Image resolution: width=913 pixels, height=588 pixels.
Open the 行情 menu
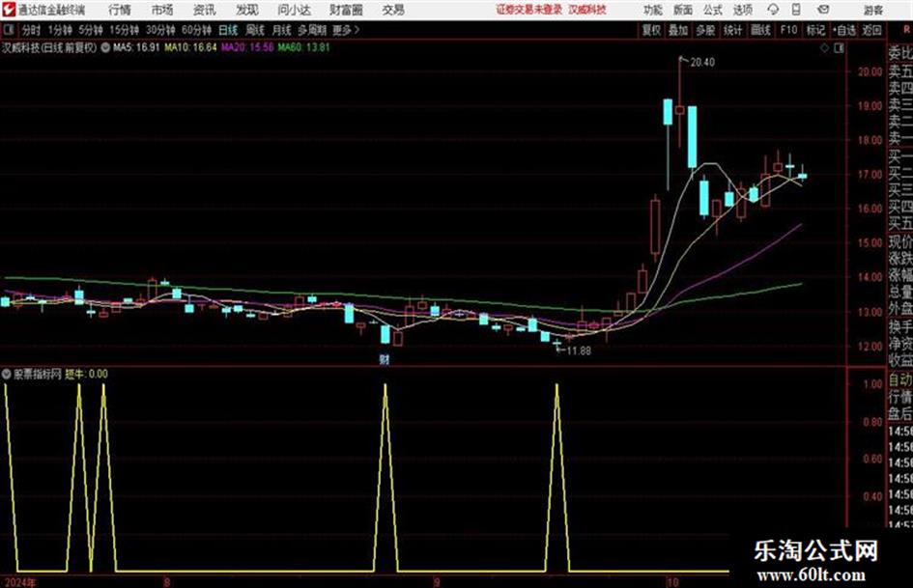[120, 10]
